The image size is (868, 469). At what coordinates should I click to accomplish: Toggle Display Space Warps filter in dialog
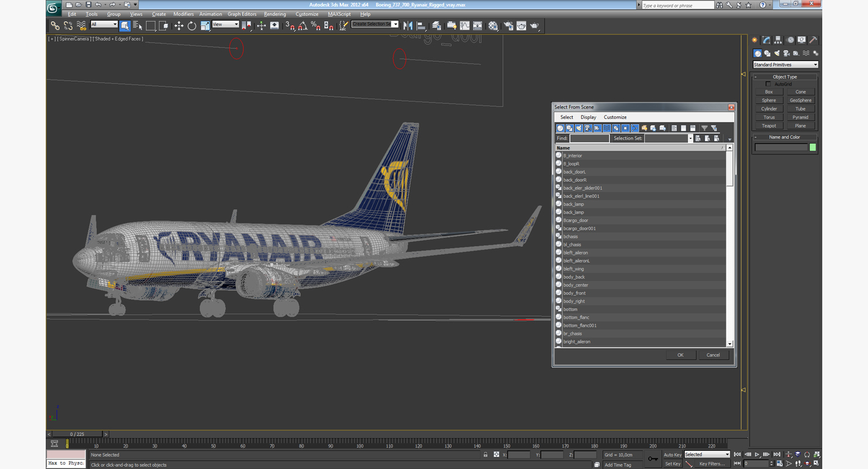[x=607, y=128]
